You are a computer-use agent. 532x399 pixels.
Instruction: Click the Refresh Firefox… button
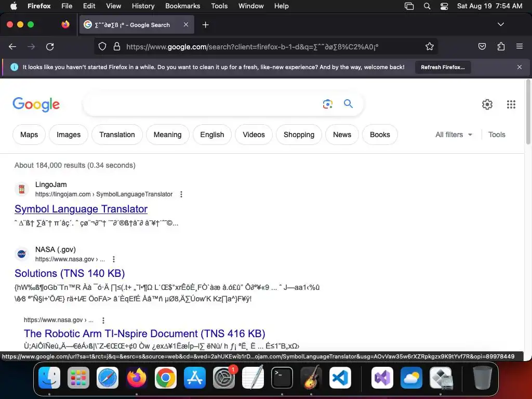443,67
